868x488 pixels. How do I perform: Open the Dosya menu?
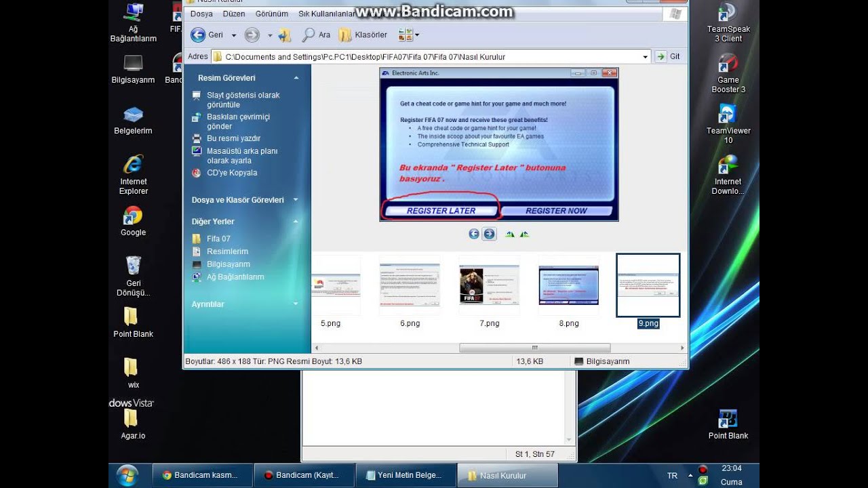click(201, 14)
